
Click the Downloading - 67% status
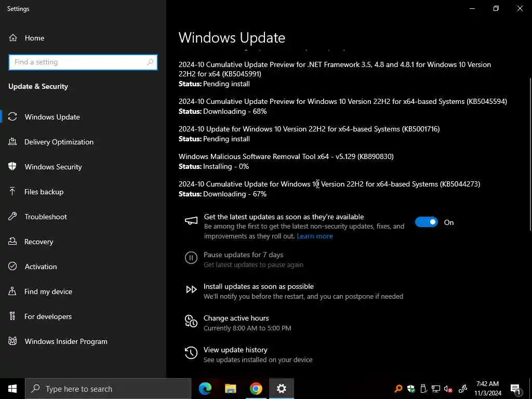235,194
